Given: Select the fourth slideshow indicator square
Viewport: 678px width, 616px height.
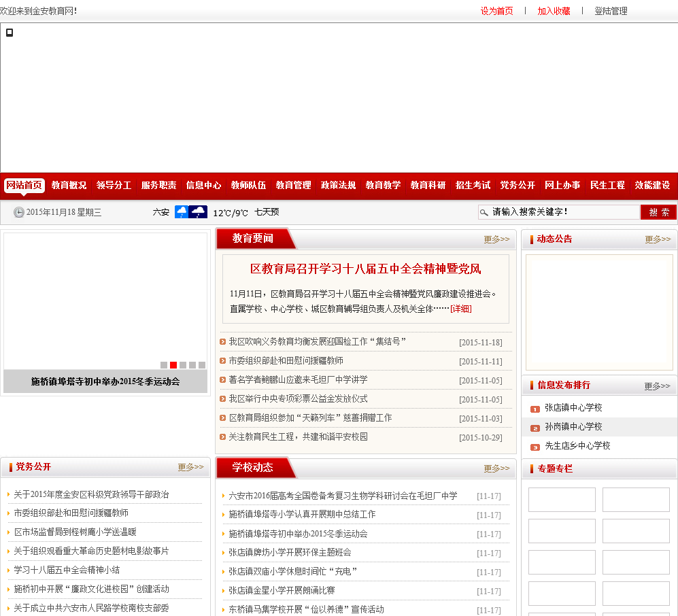Looking at the screenshot, I should [192, 365].
